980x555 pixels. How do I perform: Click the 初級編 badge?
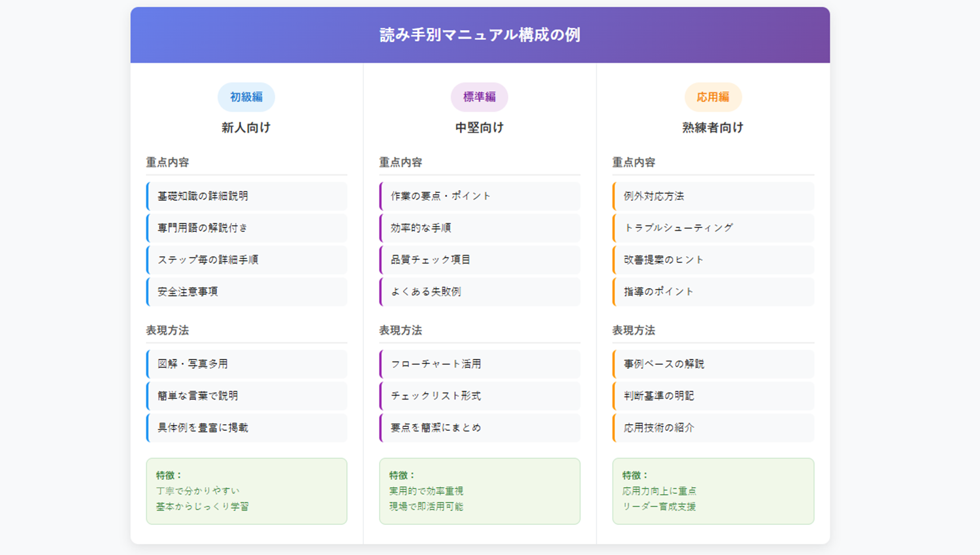pyautogui.click(x=246, y=97)
